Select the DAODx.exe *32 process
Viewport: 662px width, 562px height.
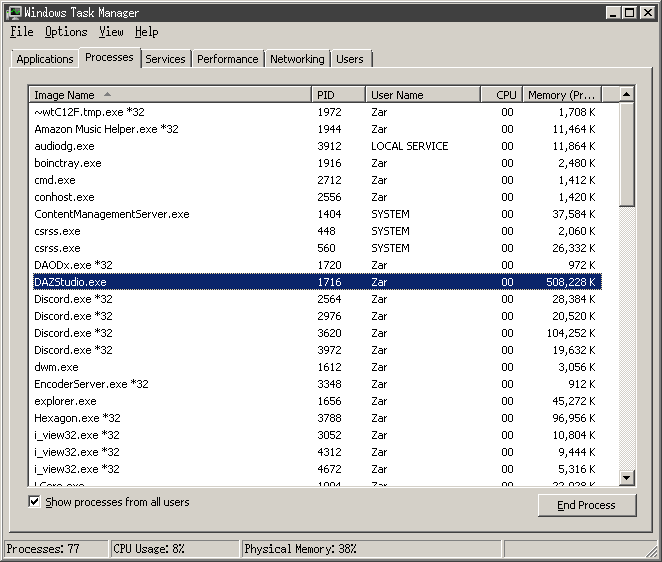pos(317,265)
